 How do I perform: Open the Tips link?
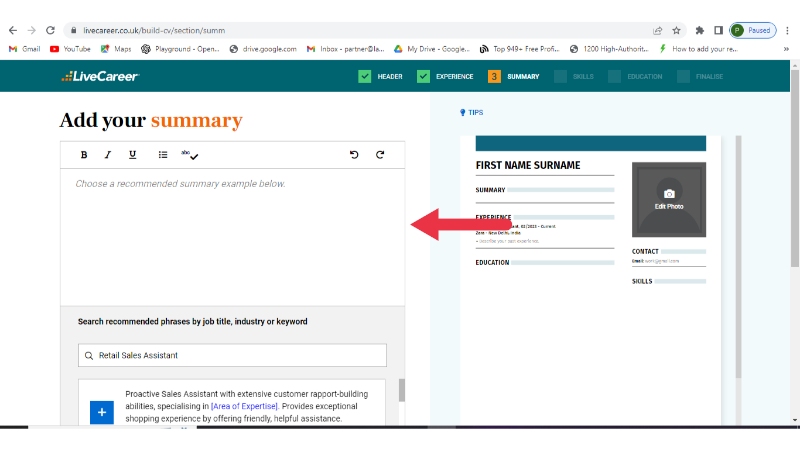471,113
